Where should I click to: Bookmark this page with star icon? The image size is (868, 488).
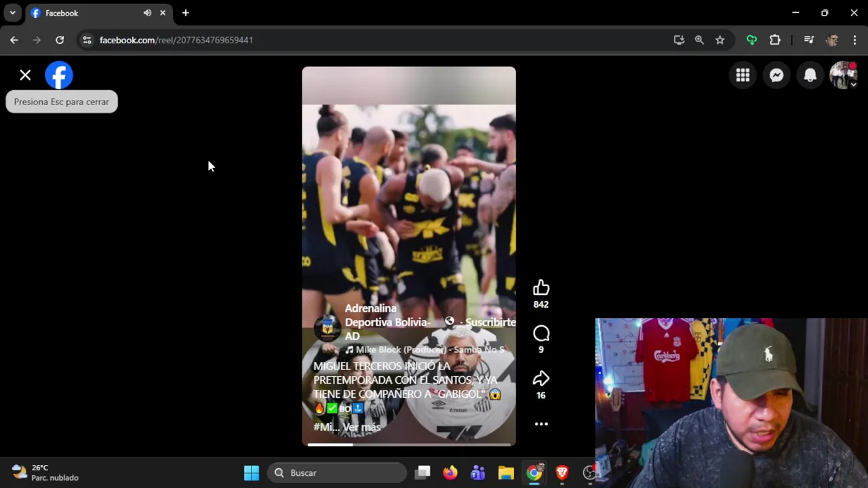[719, 40]
